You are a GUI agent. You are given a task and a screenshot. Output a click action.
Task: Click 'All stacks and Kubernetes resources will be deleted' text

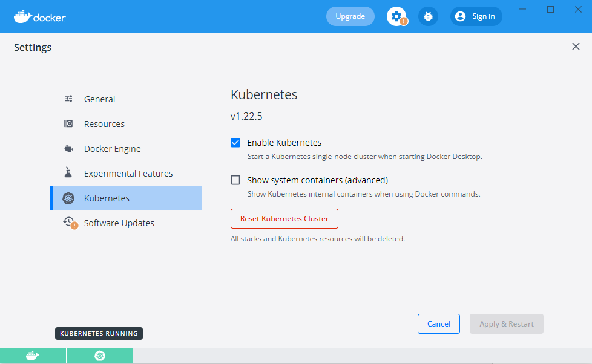318,239
